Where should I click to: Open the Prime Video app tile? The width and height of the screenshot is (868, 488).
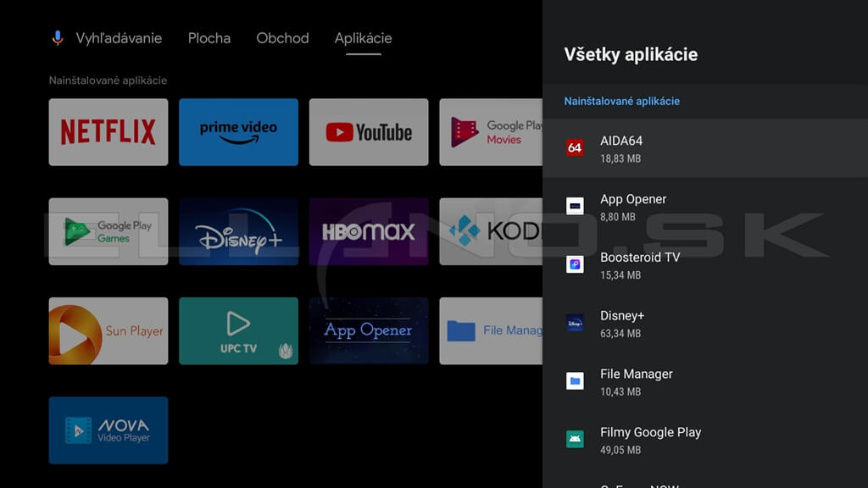238,132
